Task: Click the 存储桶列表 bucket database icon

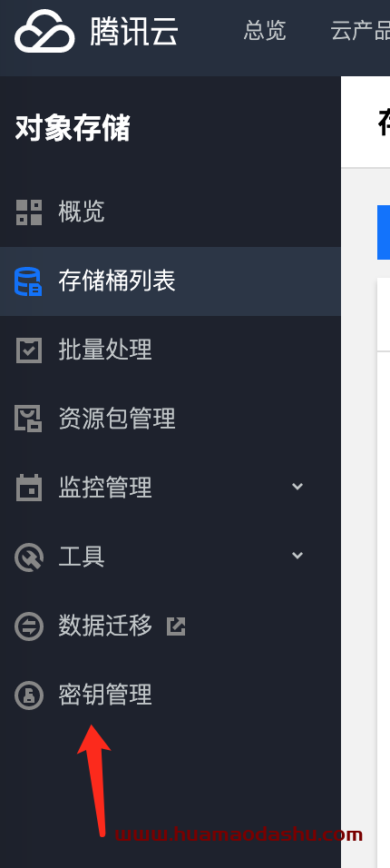Action: [x=28, y=281]
